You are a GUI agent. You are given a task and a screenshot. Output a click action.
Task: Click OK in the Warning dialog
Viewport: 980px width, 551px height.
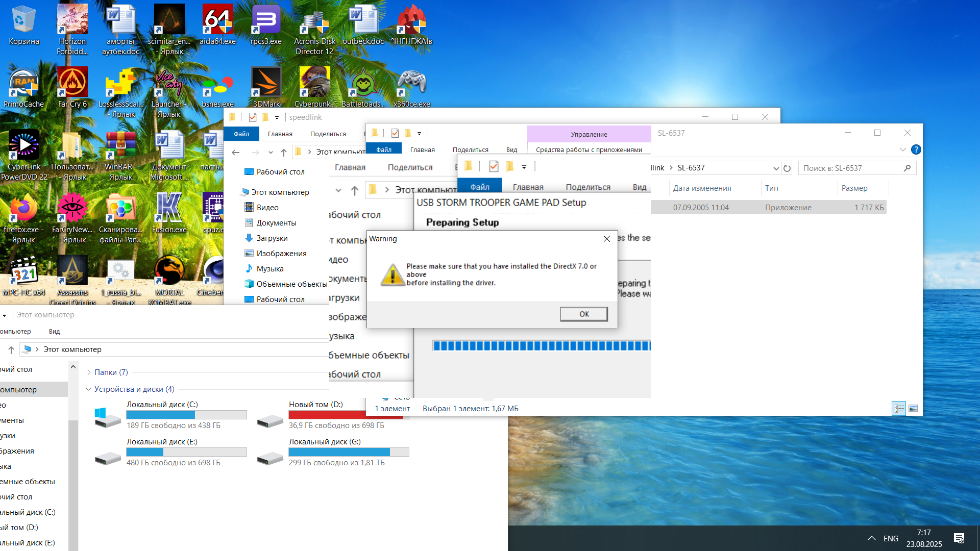tap(583, 314)
